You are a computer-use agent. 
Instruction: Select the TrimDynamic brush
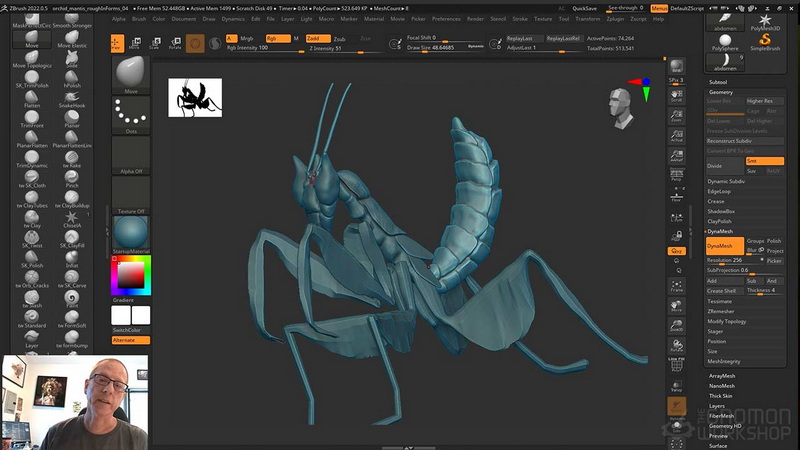click(32, 159)
